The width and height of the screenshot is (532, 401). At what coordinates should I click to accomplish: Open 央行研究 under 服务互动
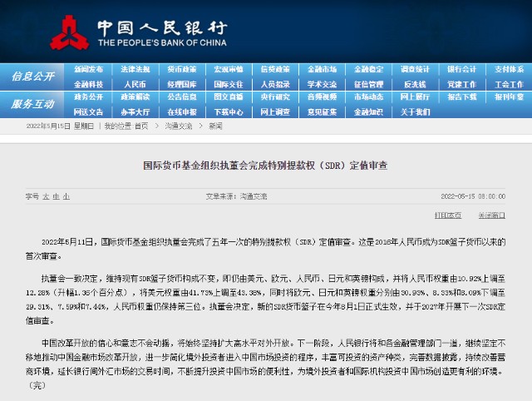(275, 97)
